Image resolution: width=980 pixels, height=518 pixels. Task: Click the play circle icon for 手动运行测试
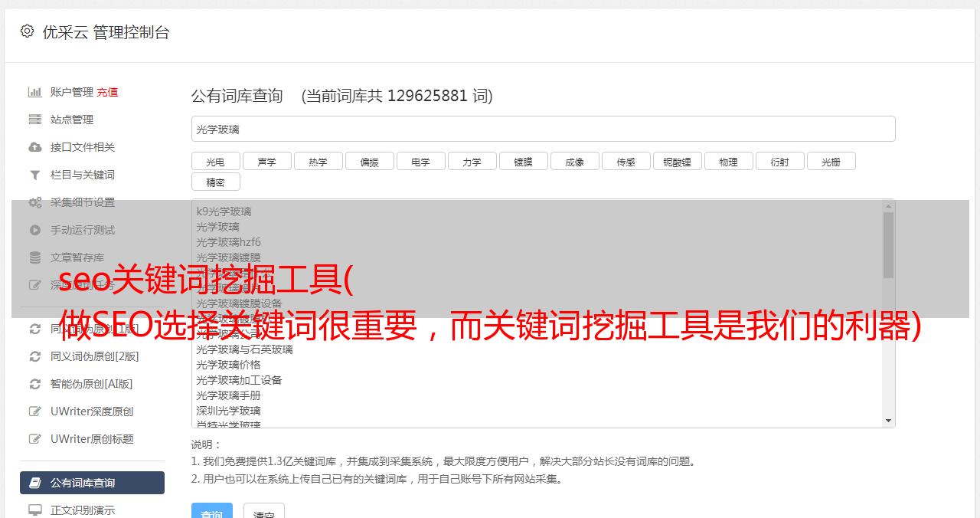[34, 230]
